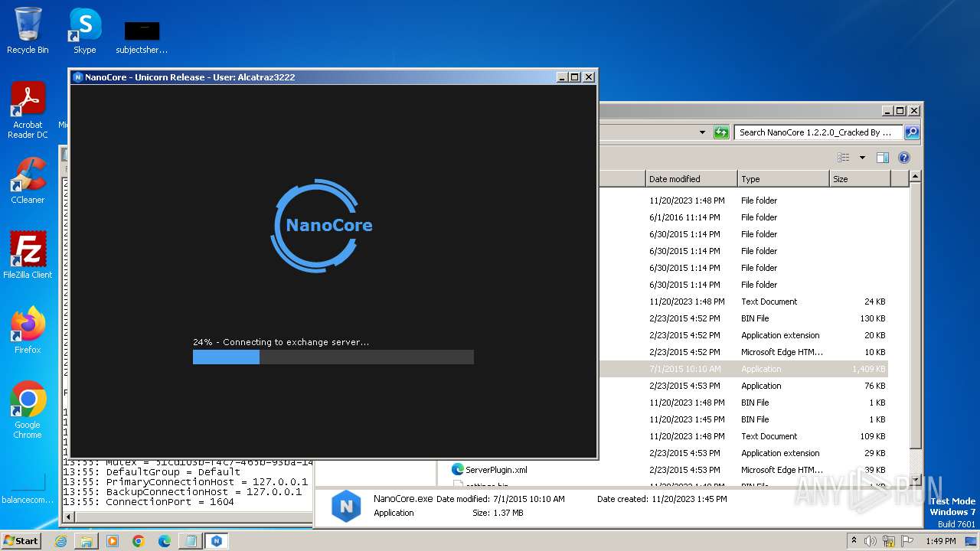Select the File folder dated 6/1/2016
Screen dimensions: 980x551
[x=743, y=217]
